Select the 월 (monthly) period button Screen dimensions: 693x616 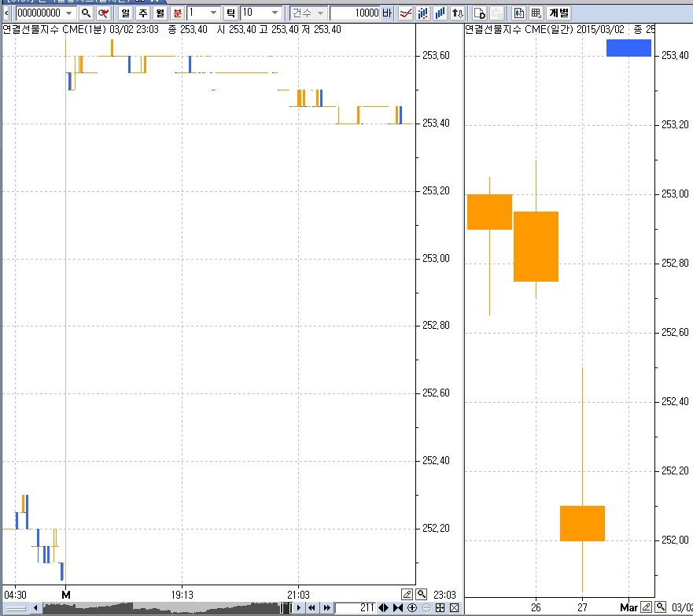pyautogui.click(x=160, y=13)
